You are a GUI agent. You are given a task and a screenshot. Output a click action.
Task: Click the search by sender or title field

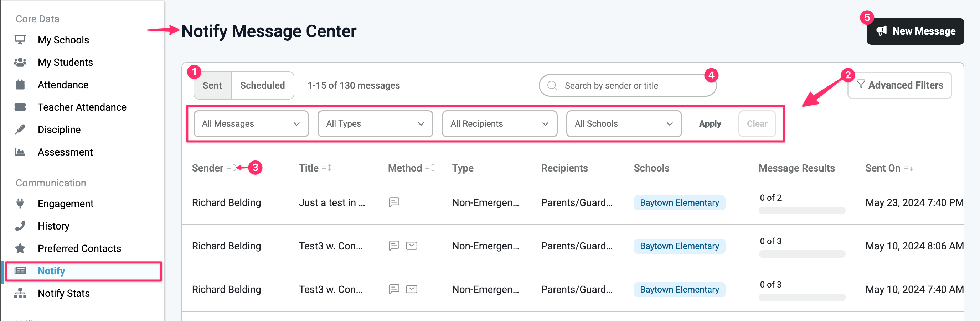628,85
